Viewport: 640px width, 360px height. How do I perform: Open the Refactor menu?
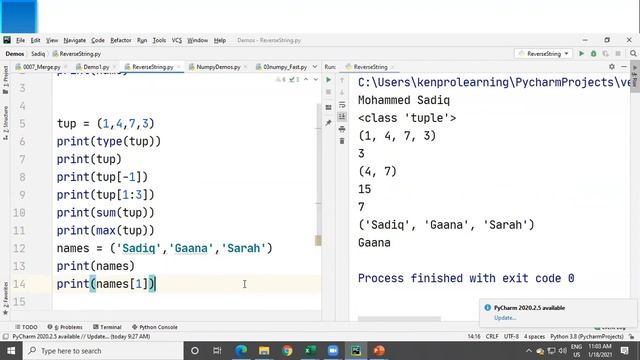click(x=120, y=40)
